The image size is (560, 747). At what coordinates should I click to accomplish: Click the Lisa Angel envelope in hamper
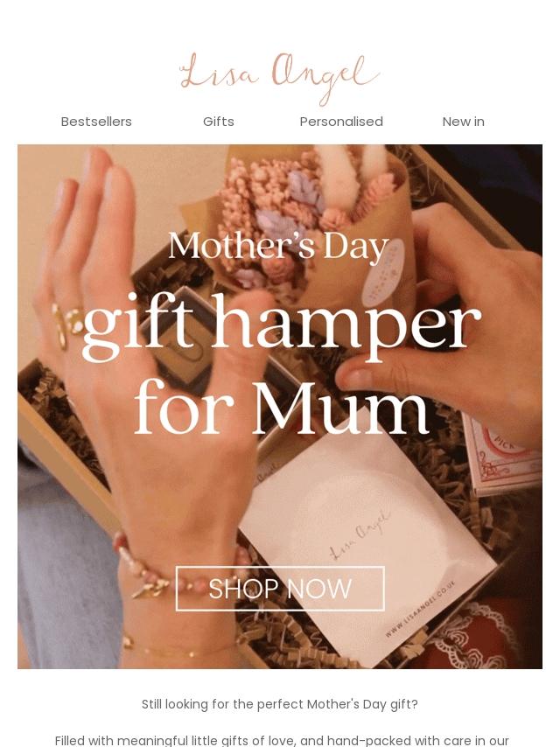(367, 529)
